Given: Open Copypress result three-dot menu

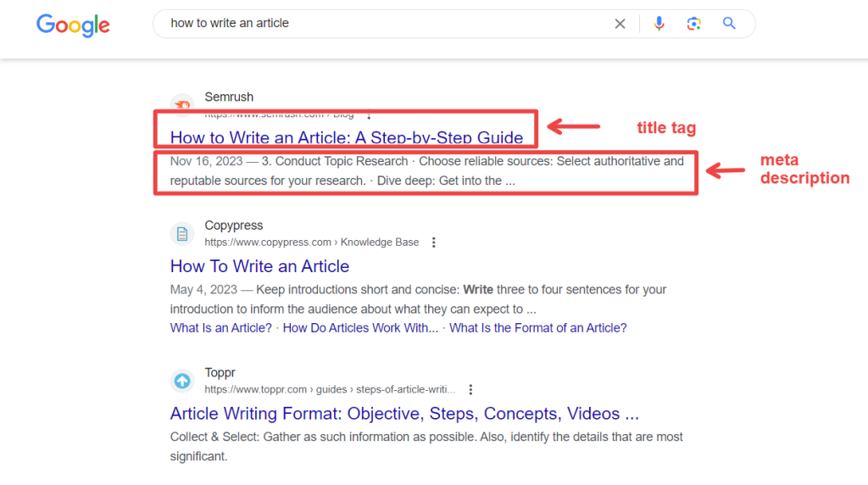Looking at the screenshot, I should 434,242.
